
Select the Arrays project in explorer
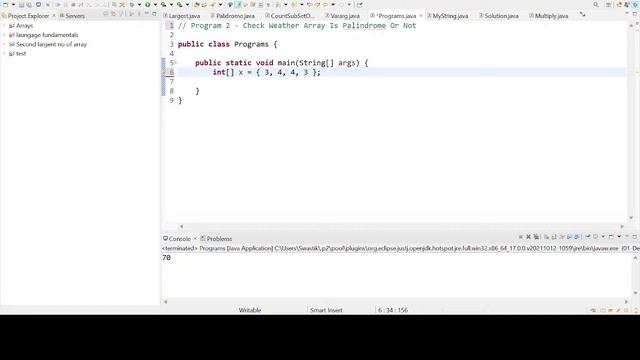pos(21,26)
